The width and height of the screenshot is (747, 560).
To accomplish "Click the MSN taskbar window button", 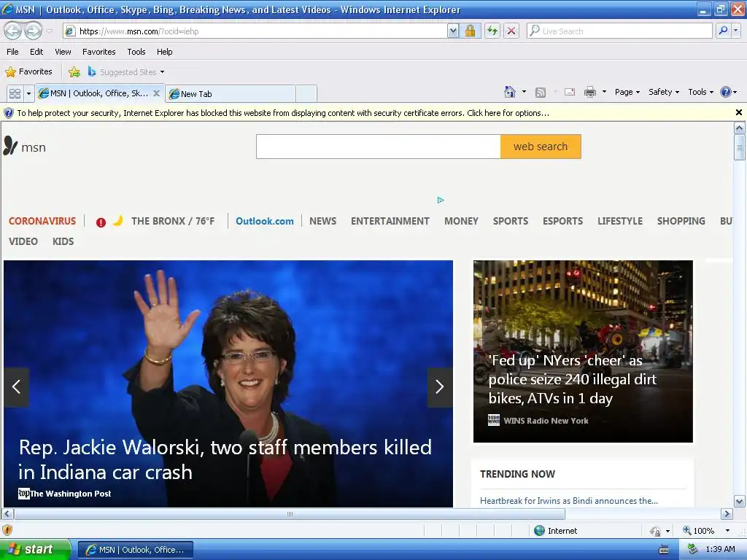I will (136, 550).
